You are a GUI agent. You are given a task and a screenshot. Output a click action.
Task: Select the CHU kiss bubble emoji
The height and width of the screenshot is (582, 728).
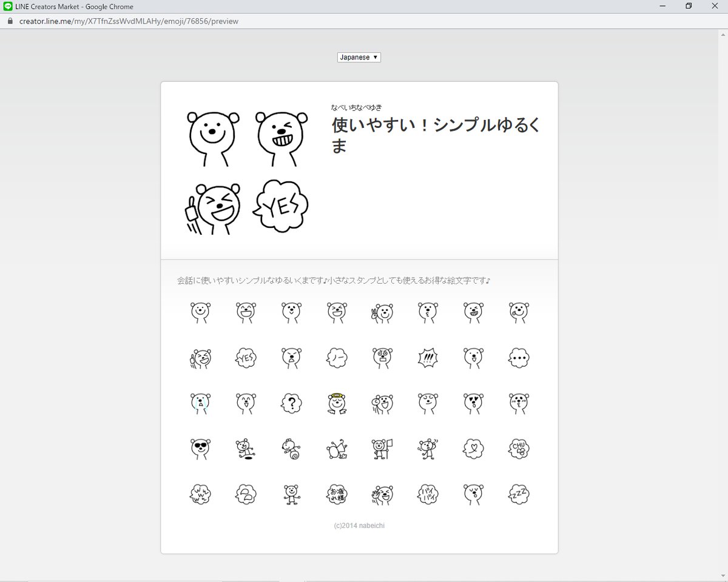[519, 449]
